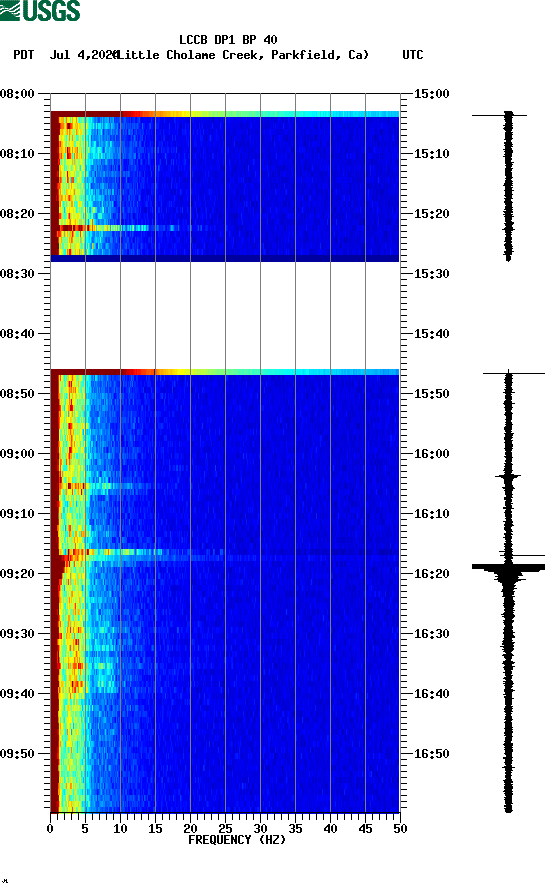This screenshot has height=892, width=552.
Task: Click the 09:10 PDT time label
Action: tap(18, 514)
